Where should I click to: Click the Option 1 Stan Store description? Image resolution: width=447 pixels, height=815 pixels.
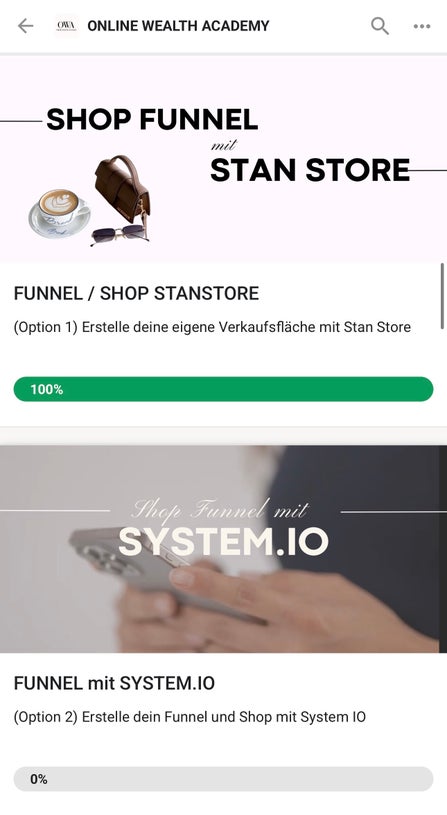click(212, 327)
